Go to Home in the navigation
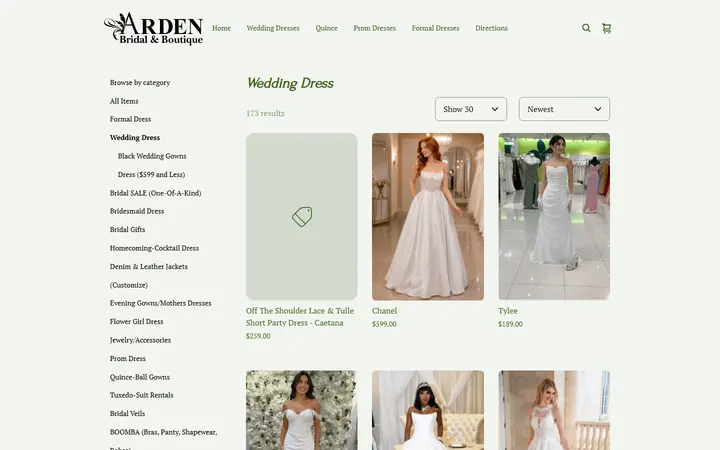Screen dimensions: 720x450 tap(221, 28)
